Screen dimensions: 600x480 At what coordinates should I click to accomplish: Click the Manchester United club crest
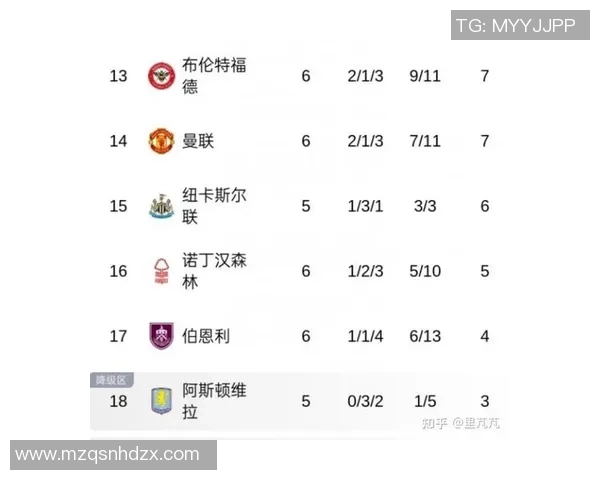pyautogui.click(x=160, y=141)
